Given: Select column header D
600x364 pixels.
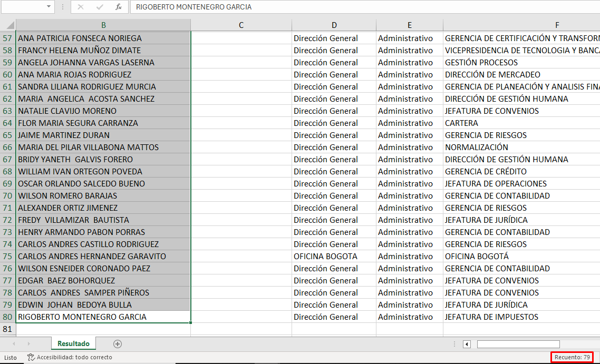Looking at the screenshot, I should click(334, 24).
